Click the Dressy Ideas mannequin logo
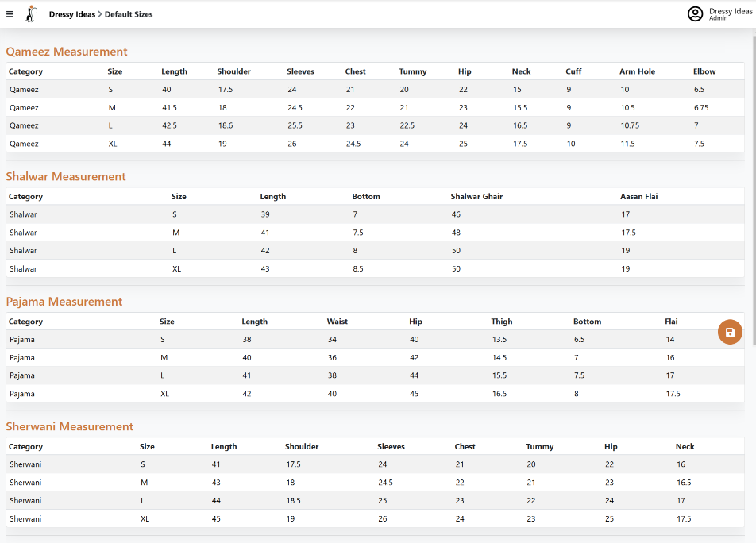756x543 pixels. click(x=31, y=14)
